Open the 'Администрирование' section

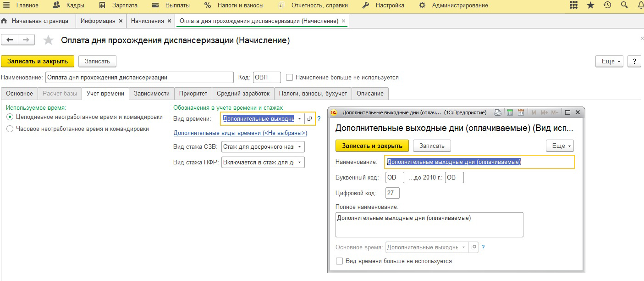pos(453,6)
